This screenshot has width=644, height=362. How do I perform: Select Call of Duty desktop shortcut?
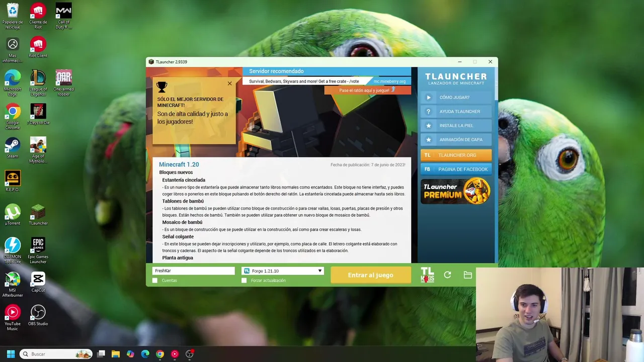coord(63,16)
